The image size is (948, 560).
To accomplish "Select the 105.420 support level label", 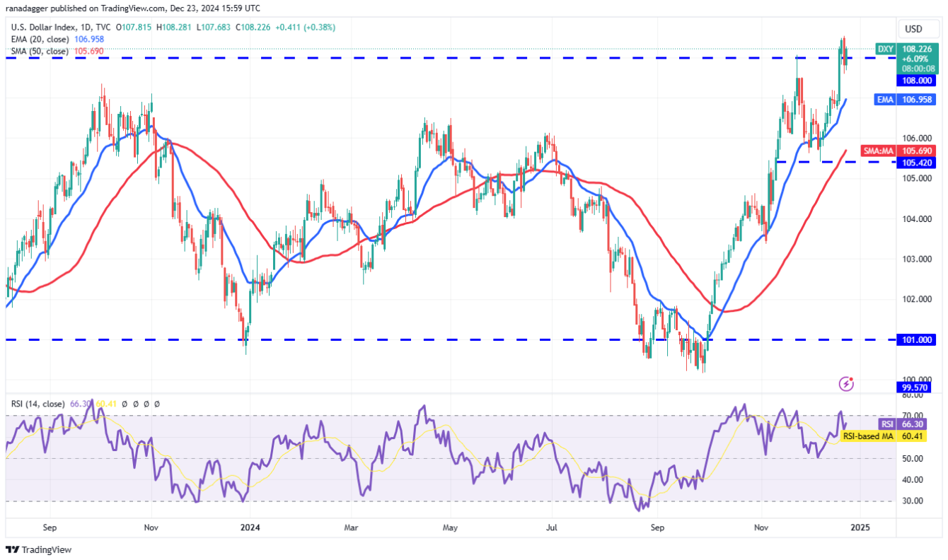I will [x=917, y=163].
